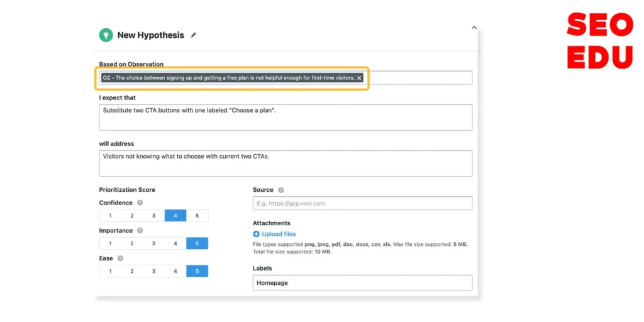644x322 pixels.
Task: Set Confidence score to 5
Action: click(x=197, y=216)
